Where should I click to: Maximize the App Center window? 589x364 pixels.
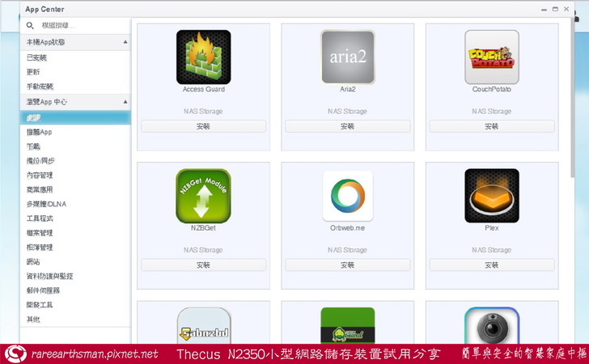click(555, 9)
